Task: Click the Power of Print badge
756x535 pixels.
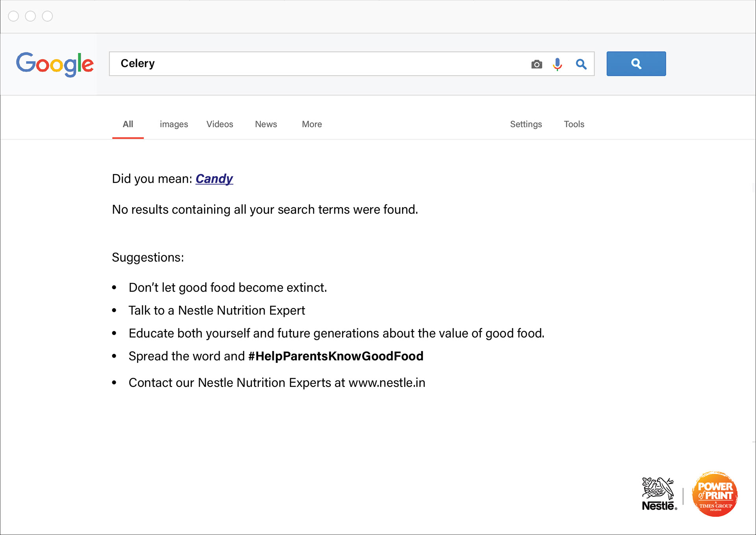Action: [x=715, y=494]
